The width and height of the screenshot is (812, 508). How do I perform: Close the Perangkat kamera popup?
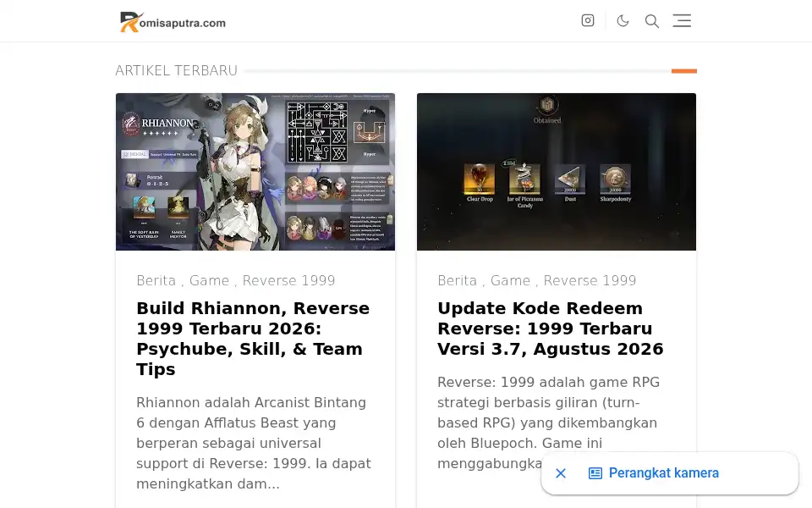pos(560,473)
